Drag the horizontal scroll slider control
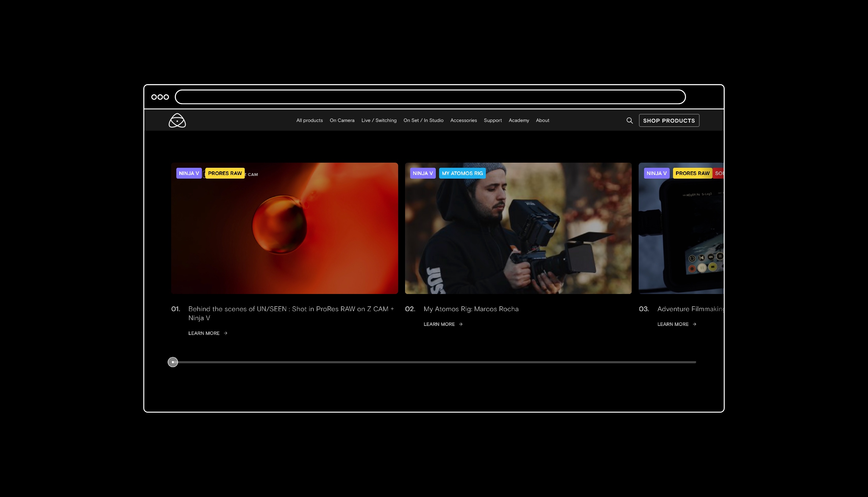Screen dimensions: 868x497 [173, 362]
